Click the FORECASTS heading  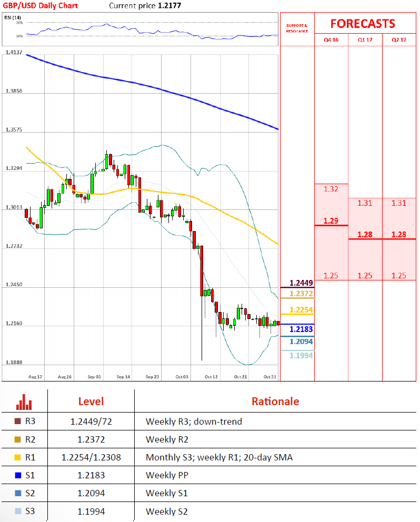click(x=363, y=24)
